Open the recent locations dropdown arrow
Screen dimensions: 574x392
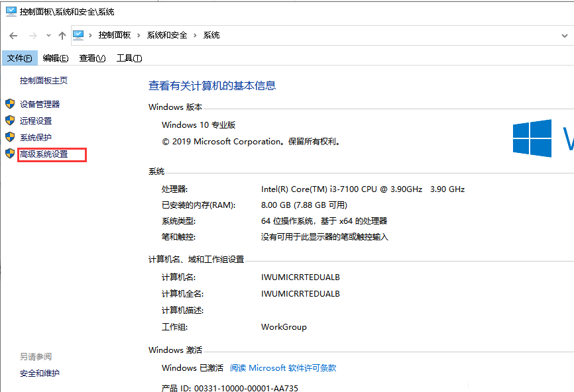coord(48,36)
